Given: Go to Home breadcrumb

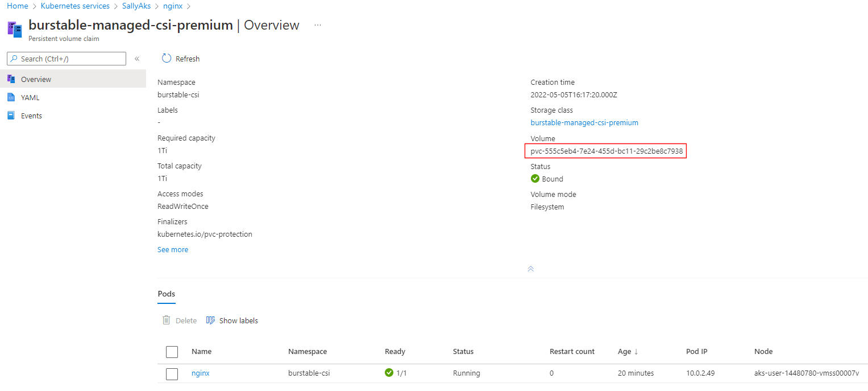Looking at the screenshot, I should click(18, 6).
